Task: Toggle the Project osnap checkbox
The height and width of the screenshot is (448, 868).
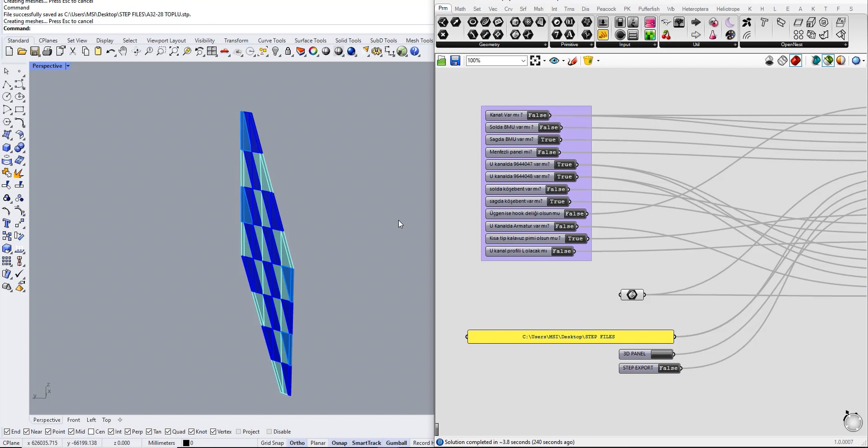Action: pyautogui.click(x=238, y=431)
